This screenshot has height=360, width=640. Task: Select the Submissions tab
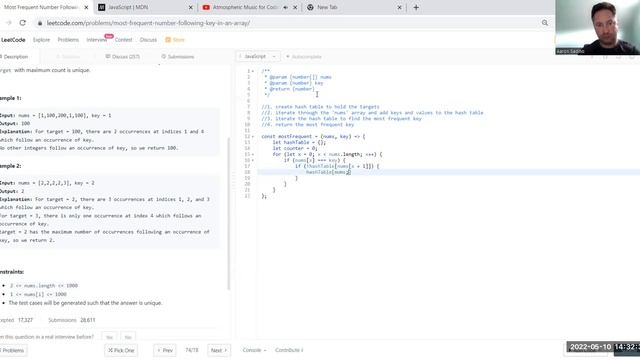[x=178, y=57]
